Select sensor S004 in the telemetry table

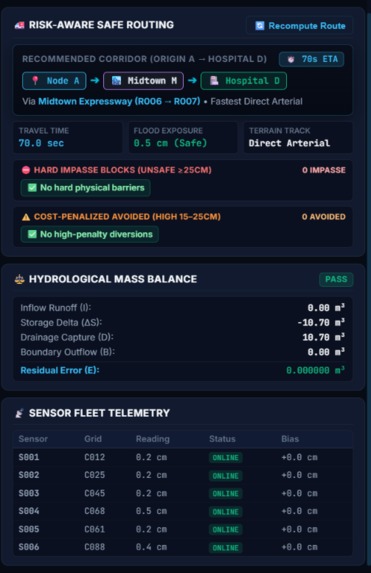(29, 511)
